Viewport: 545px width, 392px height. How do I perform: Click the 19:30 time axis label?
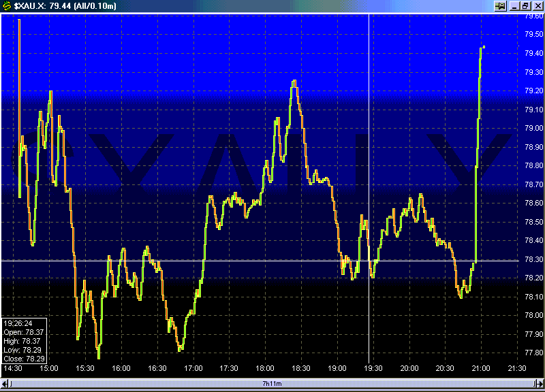(x=373, y=368)
